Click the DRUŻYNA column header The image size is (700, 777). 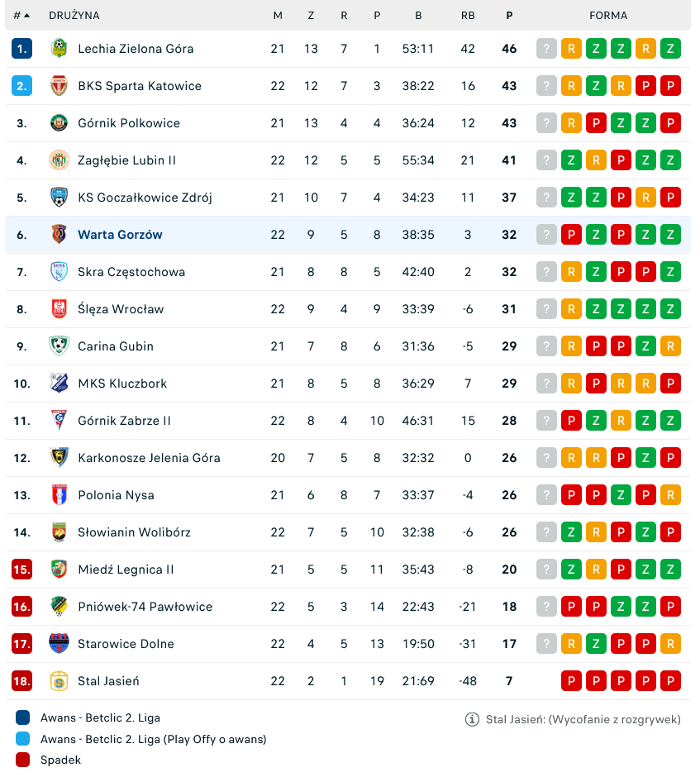coord(74,16)
